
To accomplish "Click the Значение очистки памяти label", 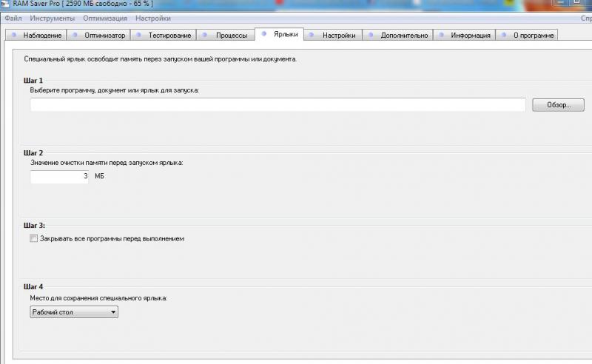I will coord(107,163).
